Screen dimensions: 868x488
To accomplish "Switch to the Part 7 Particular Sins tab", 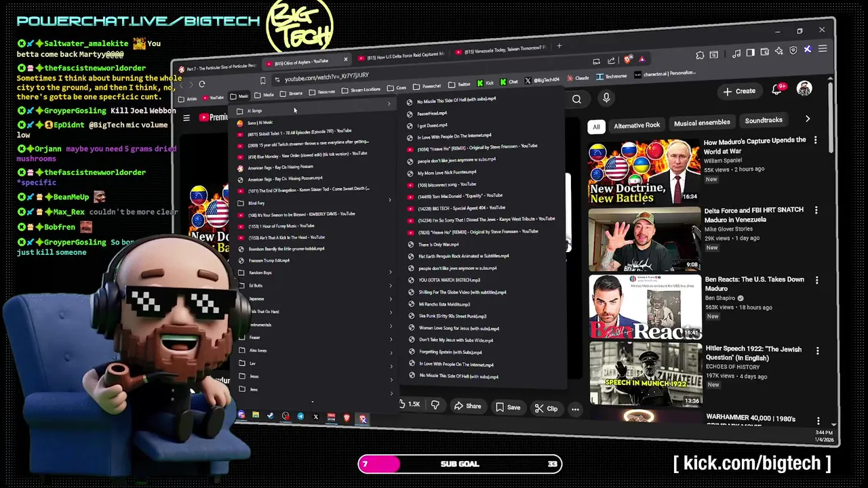I will (217, 66).
